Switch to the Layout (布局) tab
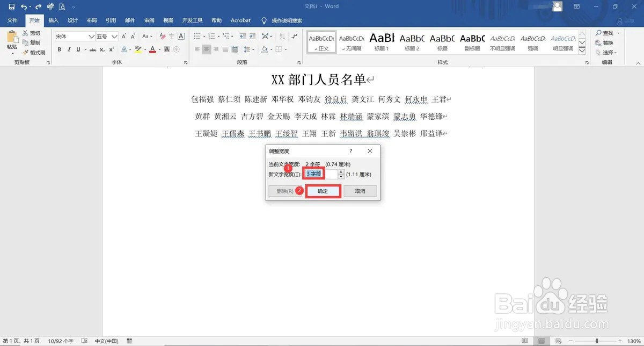The height and width of the screenshot is (346, 644). coord(92,20)
